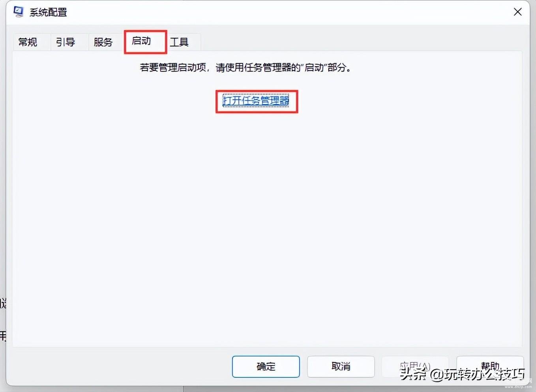Go to the 工具 tab
Screen dimensions: 536x392
coord(180,42)
